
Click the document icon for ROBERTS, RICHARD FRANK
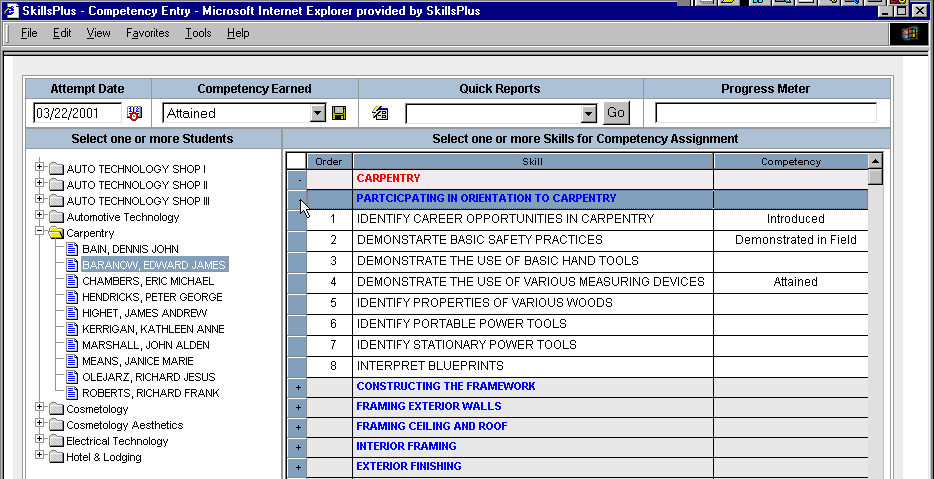click(x=72, y=393)
